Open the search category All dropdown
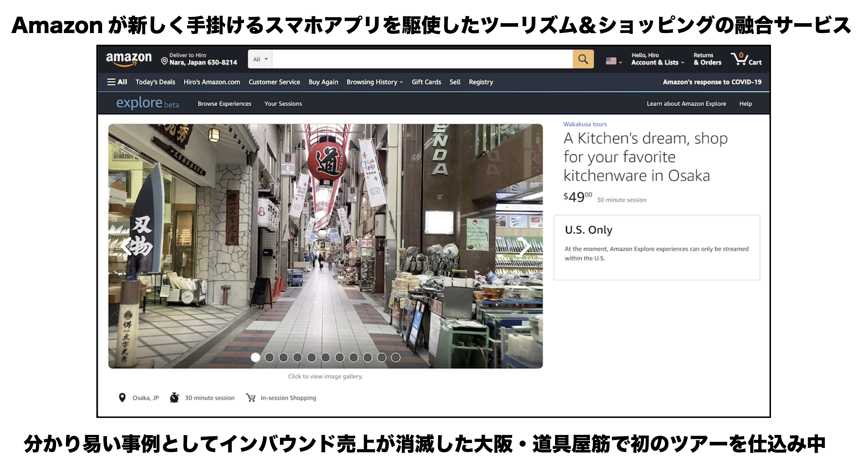 260,59
